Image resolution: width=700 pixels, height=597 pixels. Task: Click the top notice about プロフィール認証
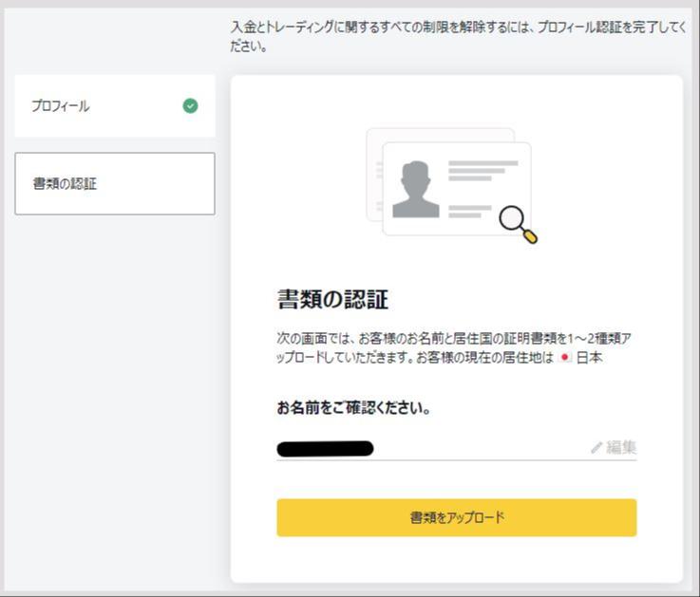pyautogui.click(x=458, y=36)
